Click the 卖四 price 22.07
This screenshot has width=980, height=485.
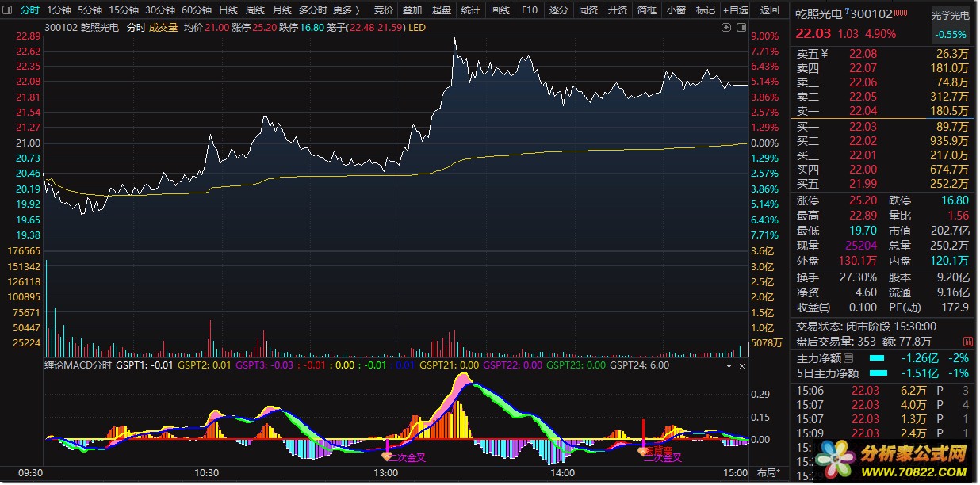tap(863, 68)
